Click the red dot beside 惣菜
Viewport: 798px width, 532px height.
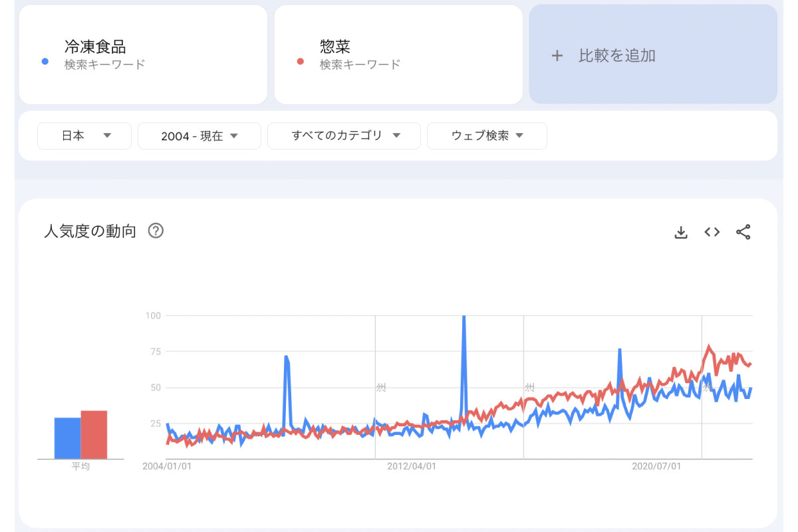(300, 61)
